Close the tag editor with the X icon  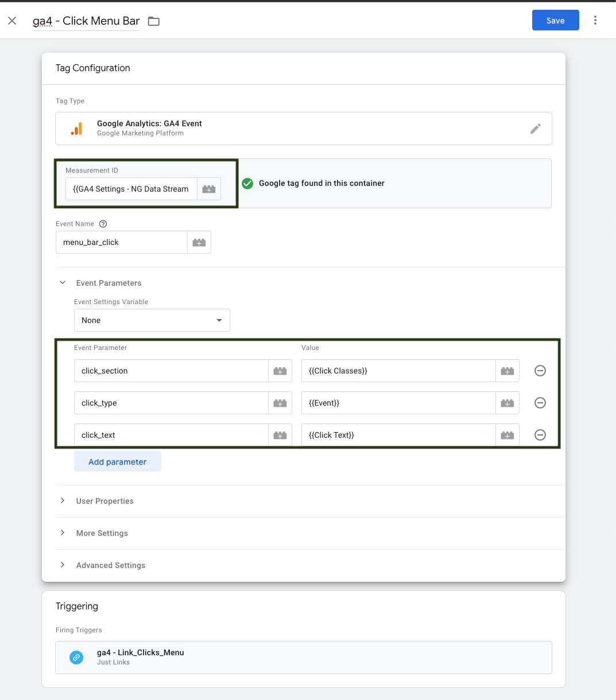pyautogui.click(x=12, y=21)
